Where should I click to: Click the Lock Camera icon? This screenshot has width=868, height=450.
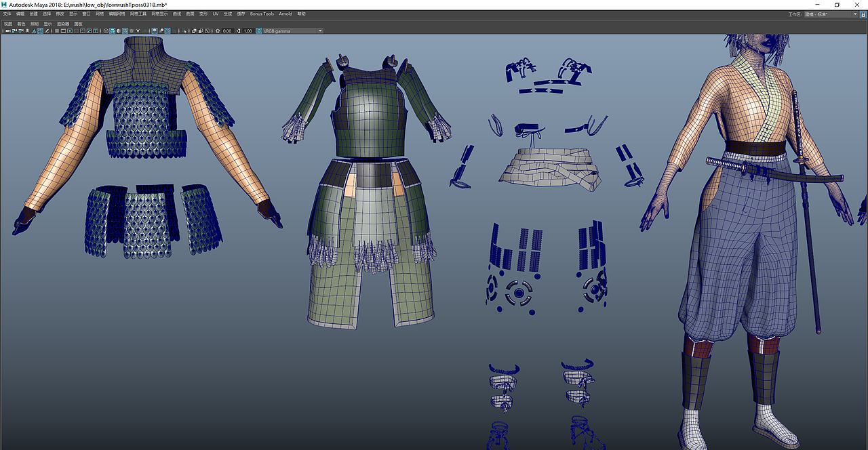tap(14, 30)
